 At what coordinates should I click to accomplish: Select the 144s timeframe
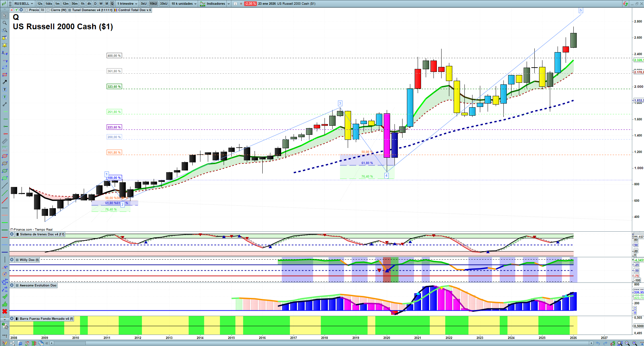pyautogui.click(x=49, y=4)
